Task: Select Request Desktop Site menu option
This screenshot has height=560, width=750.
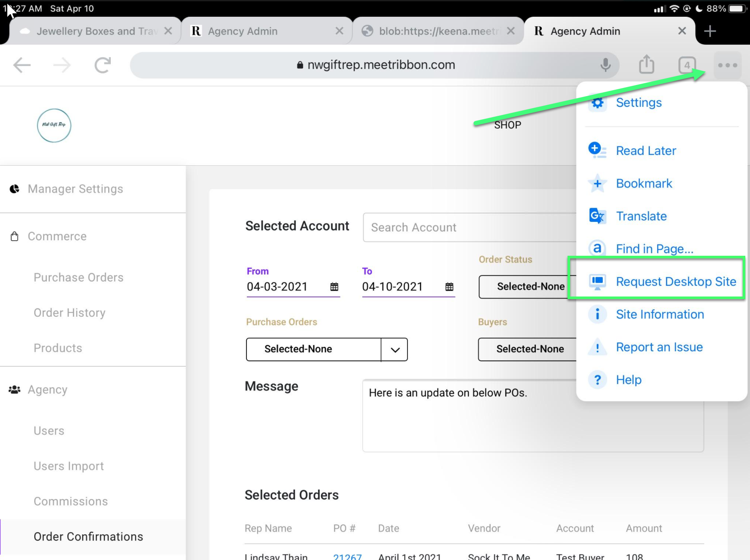Action: (x=675, y=282)
